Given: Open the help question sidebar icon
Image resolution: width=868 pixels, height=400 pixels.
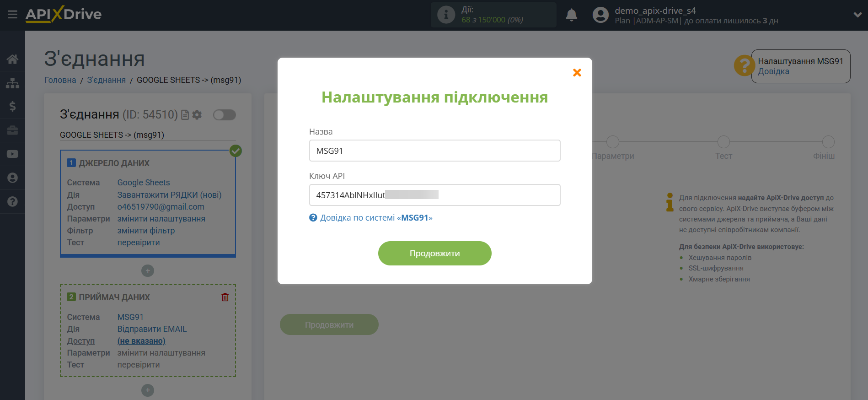Looking at the screenshot, I should [x=12, y=202].
